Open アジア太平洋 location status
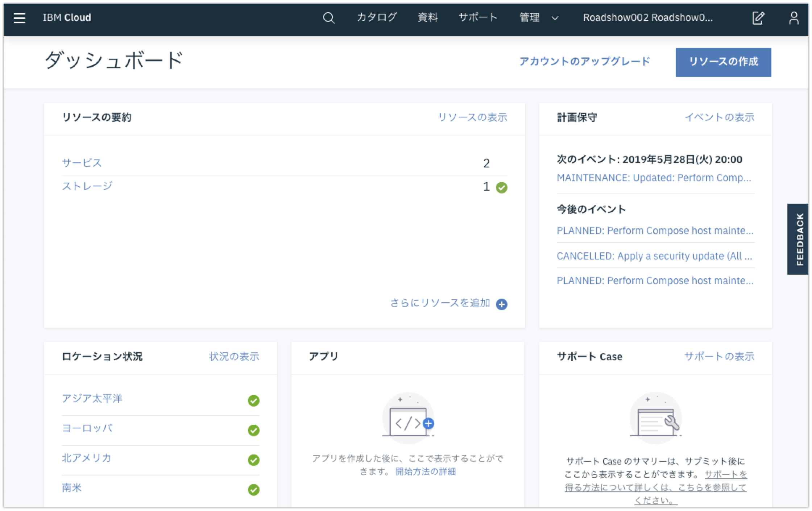812x511 pixels. tap(92, 398)
